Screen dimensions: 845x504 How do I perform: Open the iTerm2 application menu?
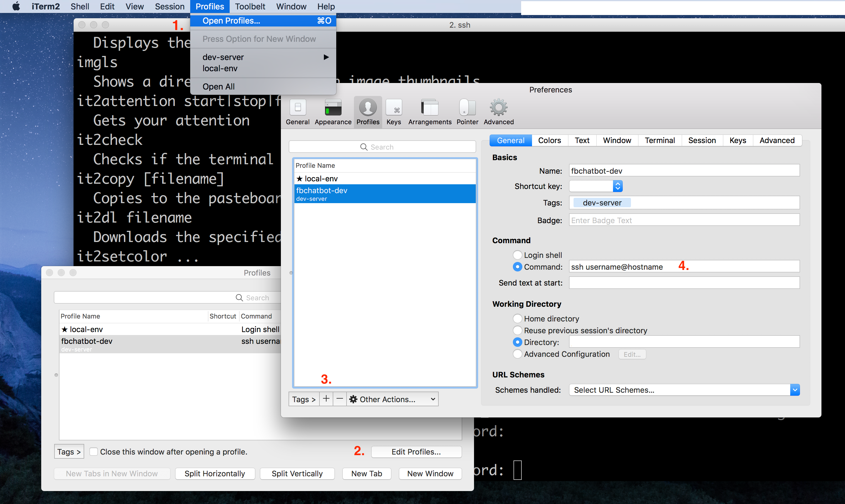[46, 6]
